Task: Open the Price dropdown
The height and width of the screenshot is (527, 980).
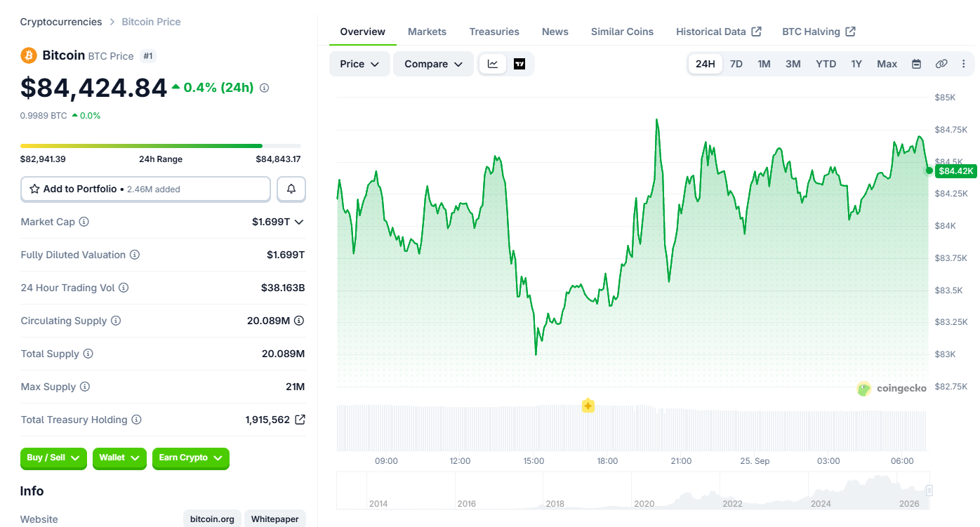Action: [x=359, y=64]
